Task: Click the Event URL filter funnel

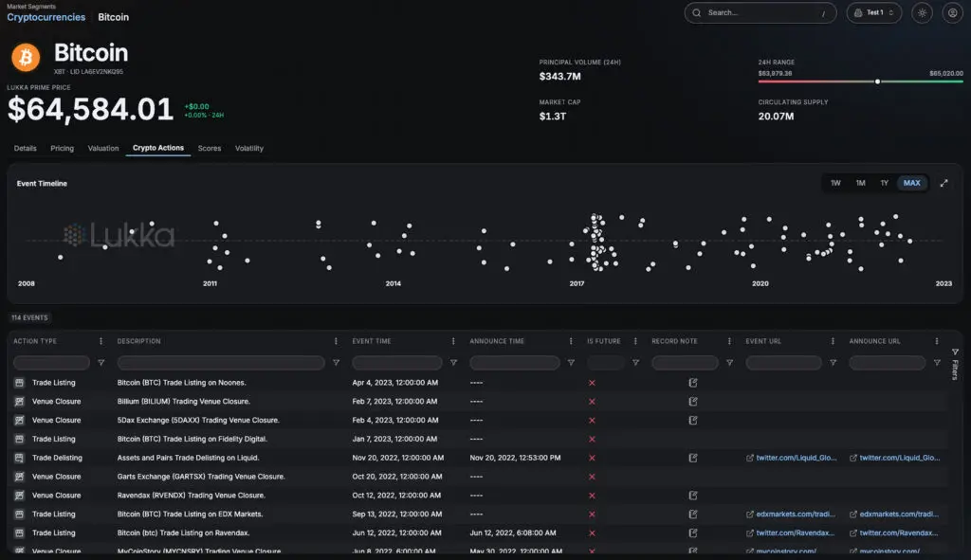Action: [833, 363]
